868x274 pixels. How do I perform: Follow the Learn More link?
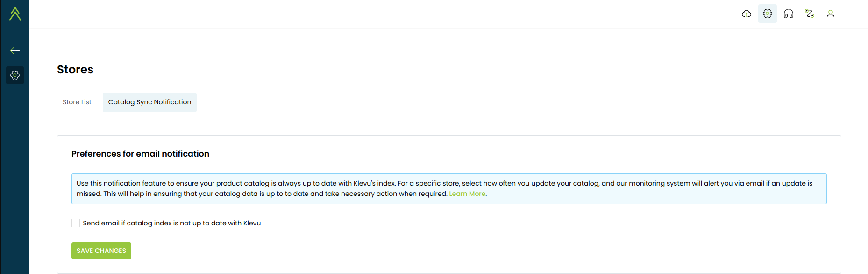click(467, 194)
